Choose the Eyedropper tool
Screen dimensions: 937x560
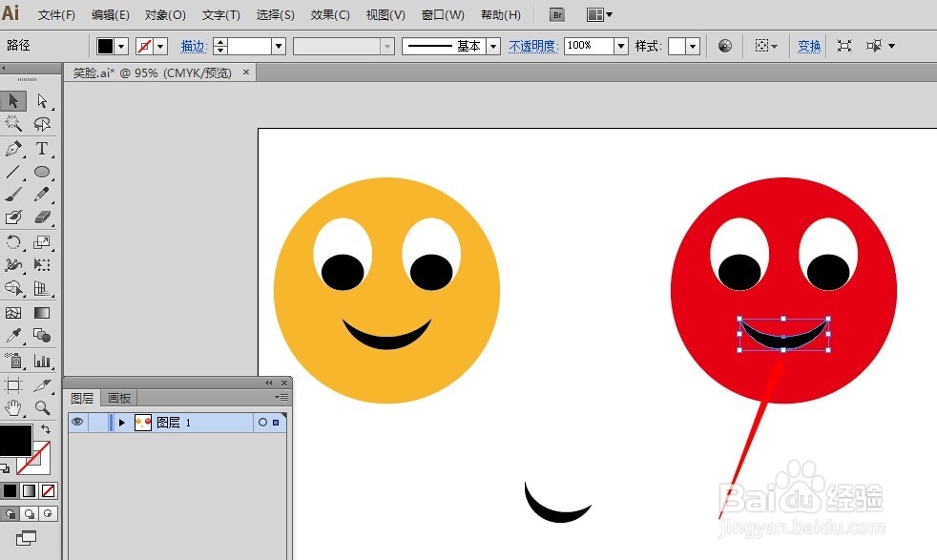[x=13, y=336]
